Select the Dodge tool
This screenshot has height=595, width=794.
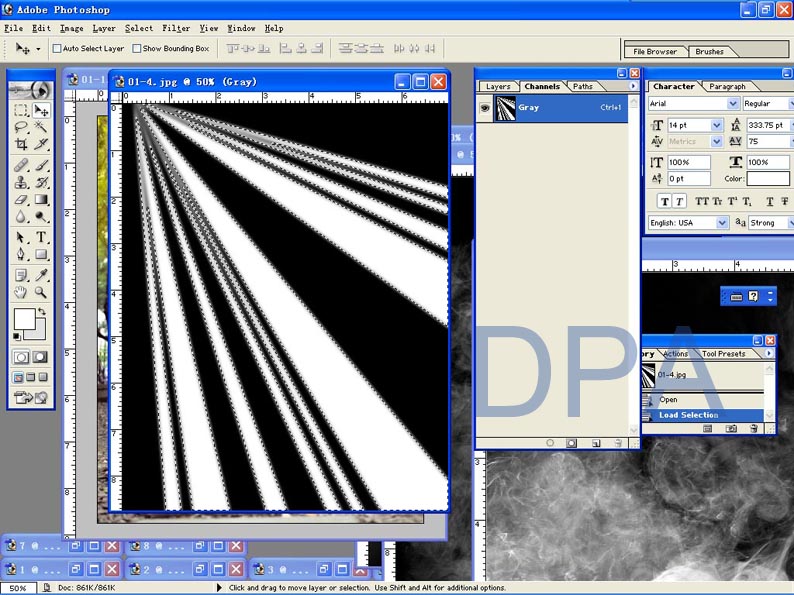[41, 217]
